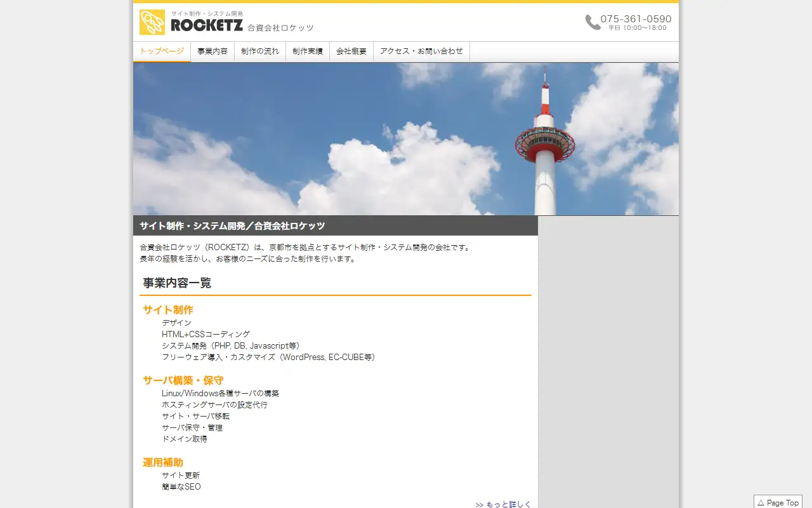Click the サーバ保守・管理 entry

coord(192,427)
